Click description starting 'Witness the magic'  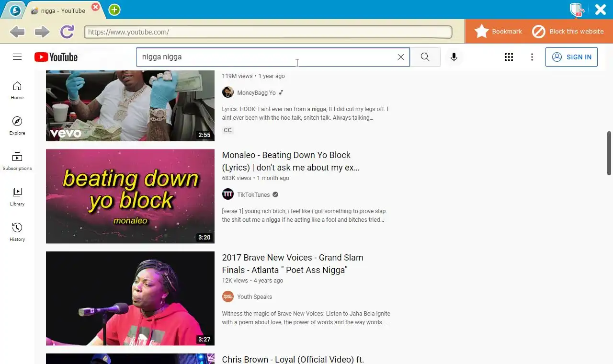(306, 318)
